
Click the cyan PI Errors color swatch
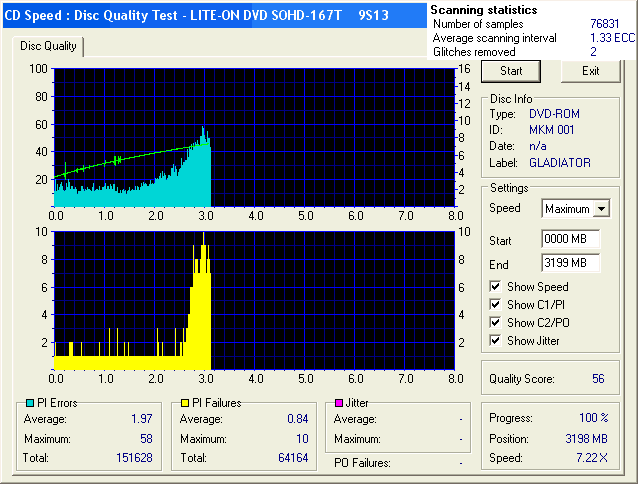coord(29,403)
